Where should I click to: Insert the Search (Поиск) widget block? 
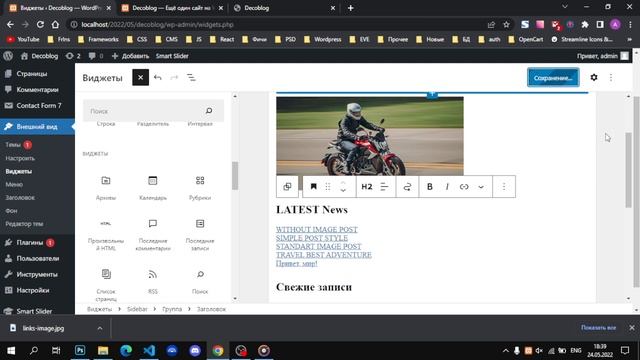coord(200,282)
